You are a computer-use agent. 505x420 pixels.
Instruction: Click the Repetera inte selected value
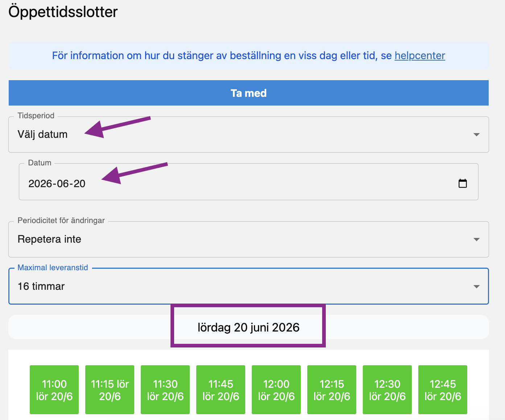49,239
